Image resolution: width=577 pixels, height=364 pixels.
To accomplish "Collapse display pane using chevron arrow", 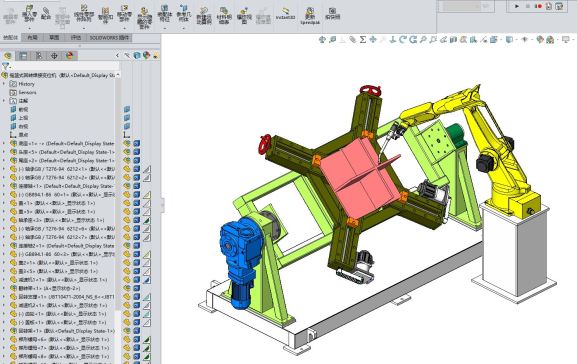I will (x=117, y=56).
